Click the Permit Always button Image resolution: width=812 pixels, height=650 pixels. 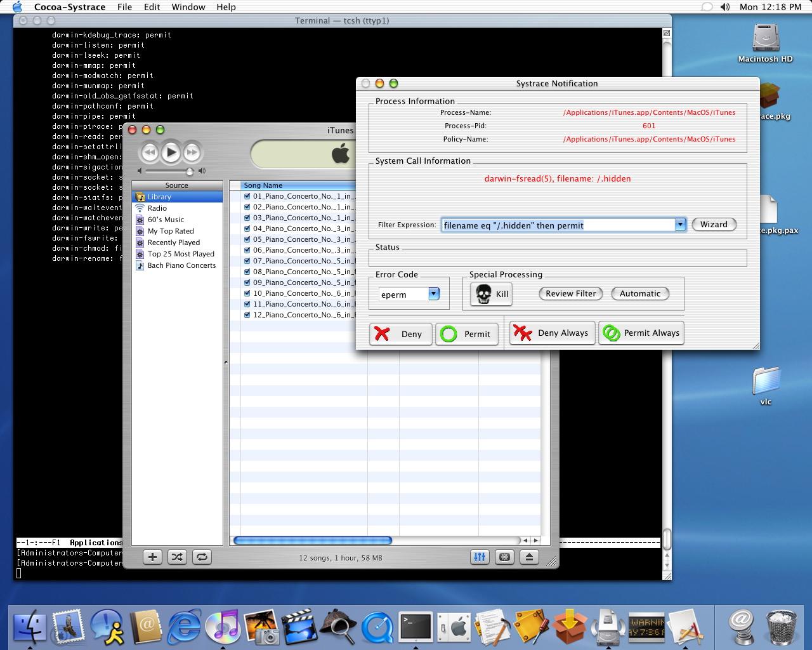click(x=641, y=333)
